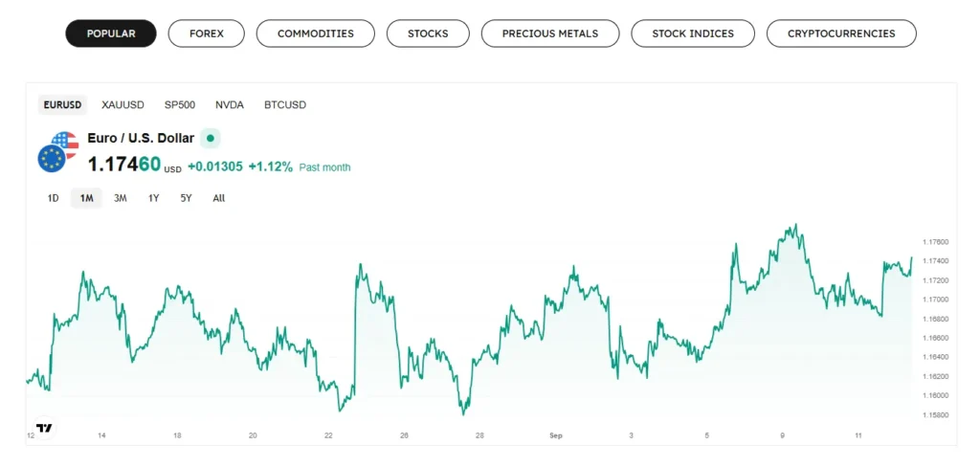
Task: Set the chart range to 1D
Action: (x=53, y=198)
